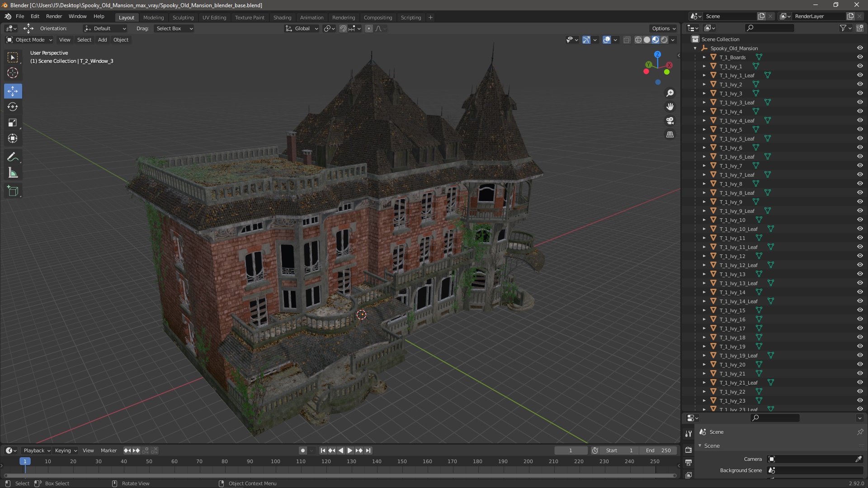Screen dimensions: 868x488
Task: Switch to the Scripting workspace tab
Action: pos(410,18)
